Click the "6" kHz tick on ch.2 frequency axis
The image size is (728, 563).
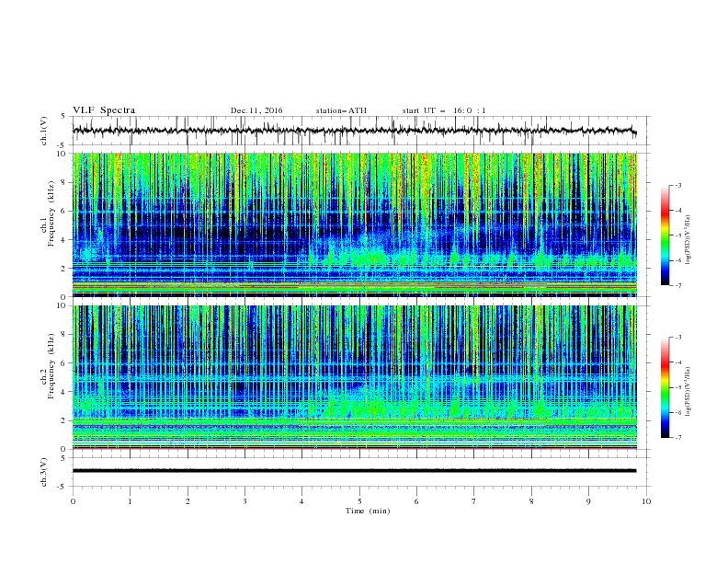pos(63,363)
